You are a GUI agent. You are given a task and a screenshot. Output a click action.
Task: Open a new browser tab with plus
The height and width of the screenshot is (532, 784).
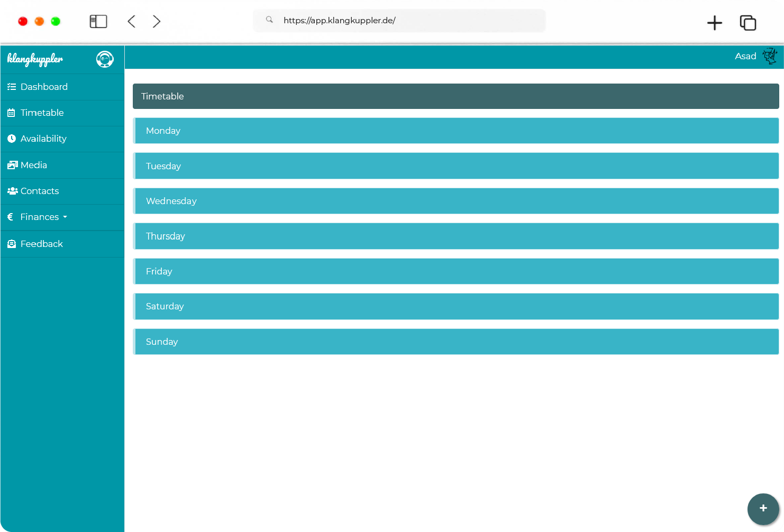714,23
